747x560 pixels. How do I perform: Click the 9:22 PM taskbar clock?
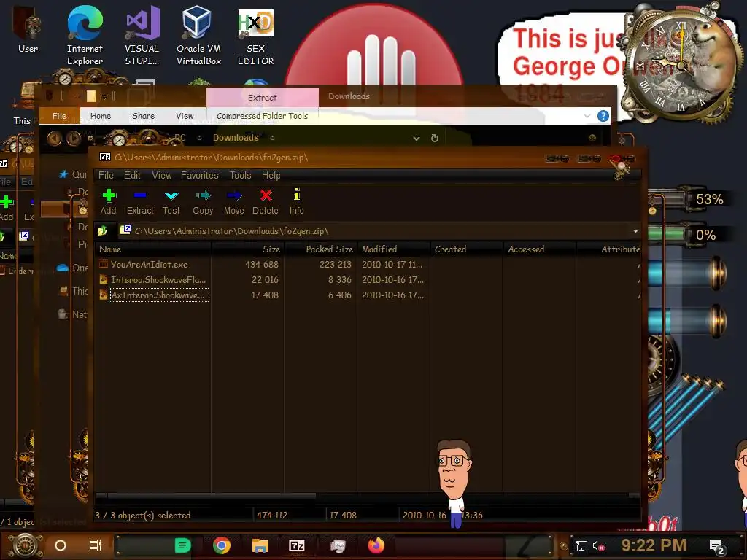654,545
